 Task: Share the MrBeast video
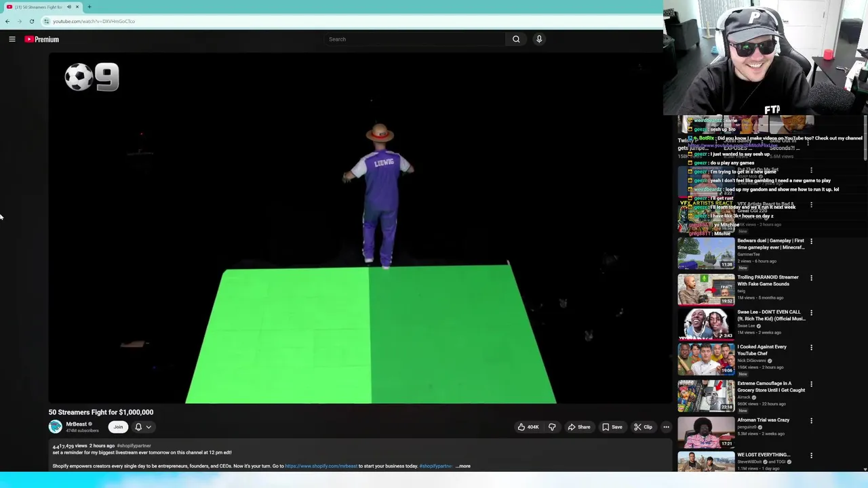(578, 427)
